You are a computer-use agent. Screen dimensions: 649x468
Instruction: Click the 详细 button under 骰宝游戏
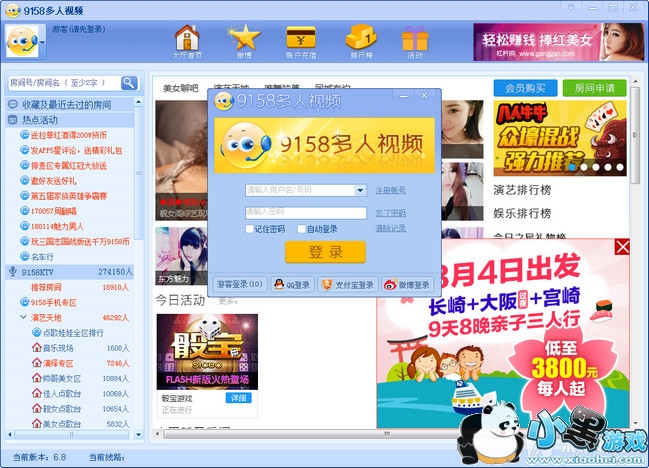click(238, 398)
